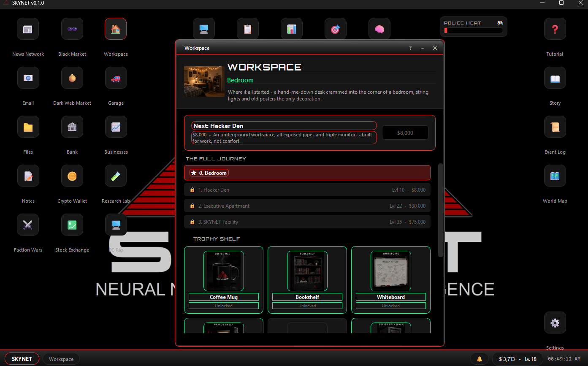Click the 08:49:12 AM taskbar clock
This screenshot has height=366, width=588.
coord(565,359)
